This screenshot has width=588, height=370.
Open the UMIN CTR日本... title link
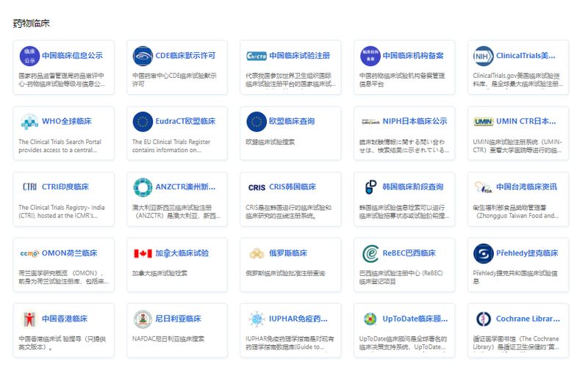pyautogui.click(x=526, y=121)
